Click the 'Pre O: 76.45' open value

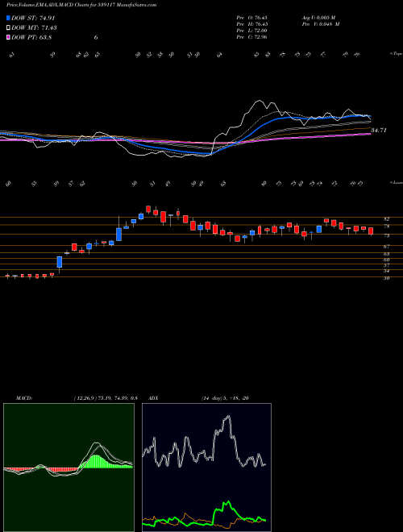[x=251, y=17]
